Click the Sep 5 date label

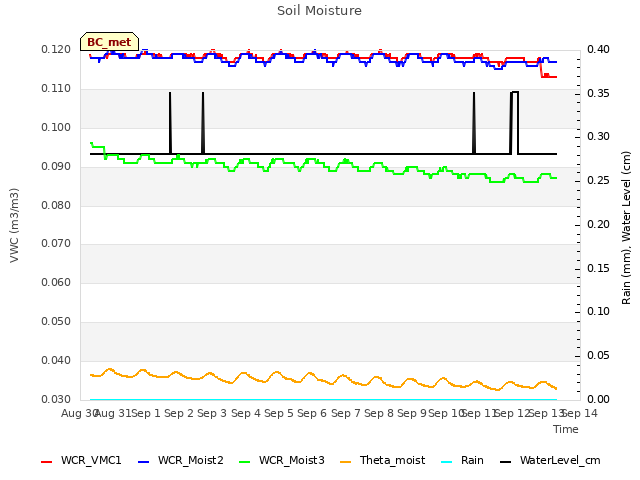[x=279, y=413]
